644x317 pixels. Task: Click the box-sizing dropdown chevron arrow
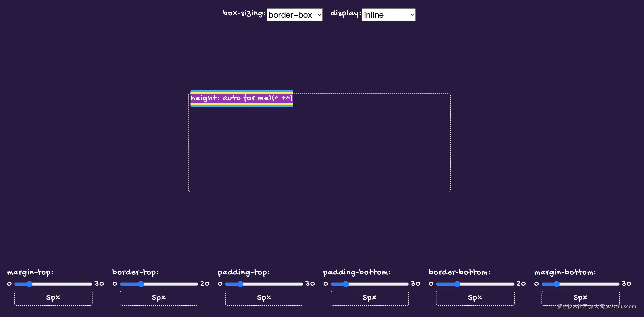pos(319,15)
